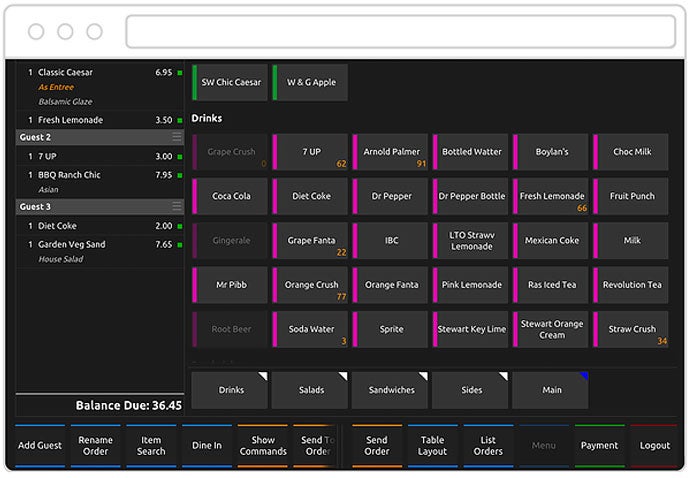The height and width of the screenshot is (478, 690).
Task: Switch to the Salads category tab
Action: pos(310,390)
